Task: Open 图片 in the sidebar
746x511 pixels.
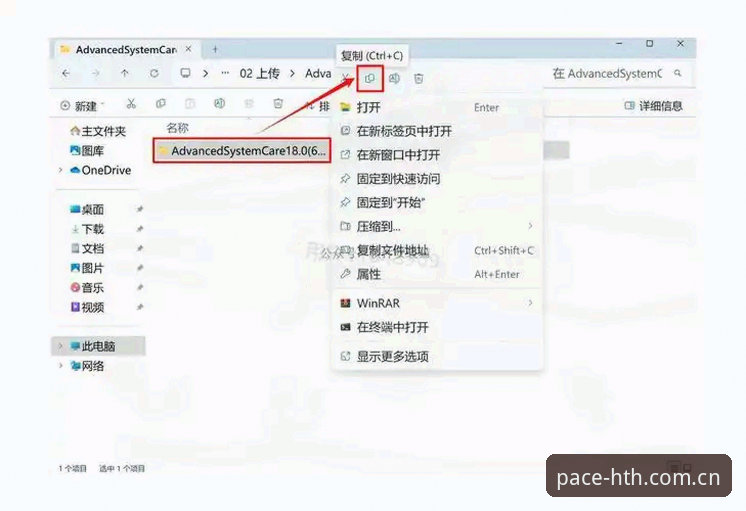Action: (x=87, y=268)
